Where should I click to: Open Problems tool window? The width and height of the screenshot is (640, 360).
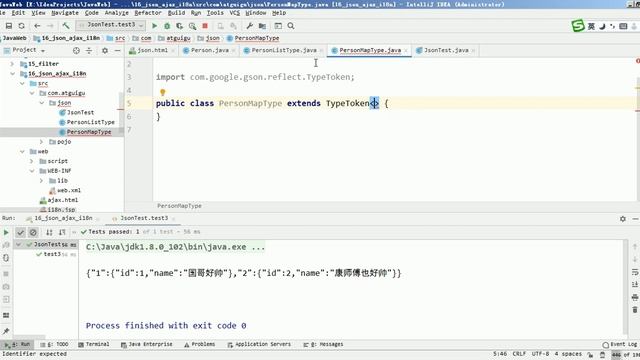pos(199,344)
